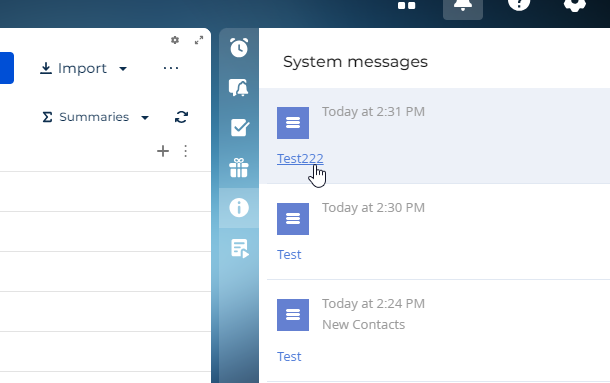Viewport: 610px width, 383px height.
Task: Expand the panel to full screen
Action: tap(199, 40)
